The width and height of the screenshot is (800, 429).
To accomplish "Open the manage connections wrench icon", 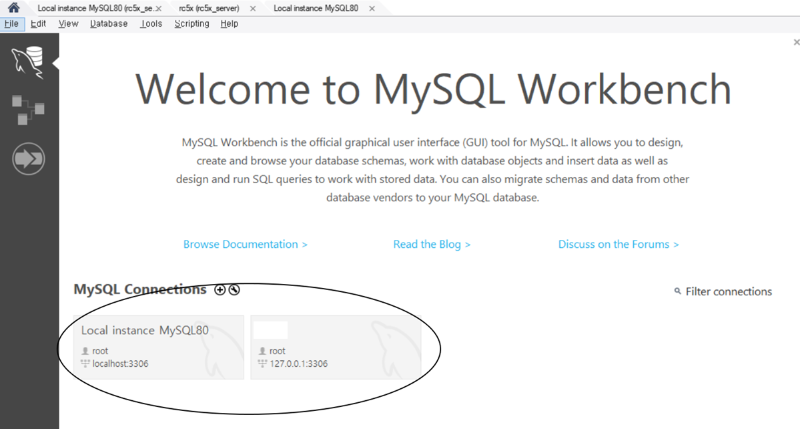I will click(x=234, y=290).
